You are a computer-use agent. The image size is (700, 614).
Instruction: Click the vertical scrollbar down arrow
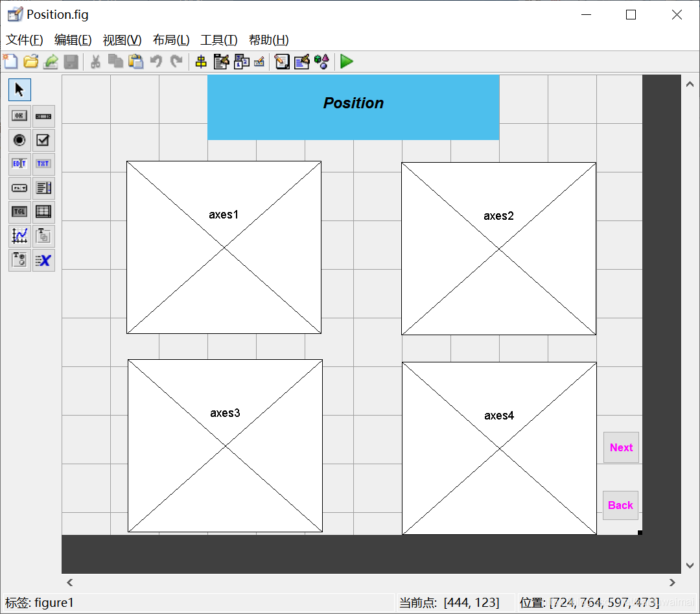690,565
